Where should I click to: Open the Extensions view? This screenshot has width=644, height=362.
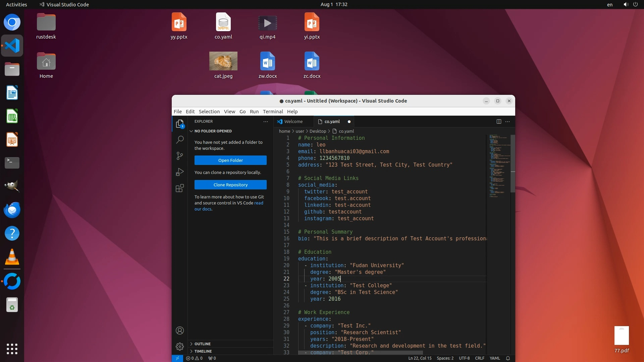coord(180,188)
